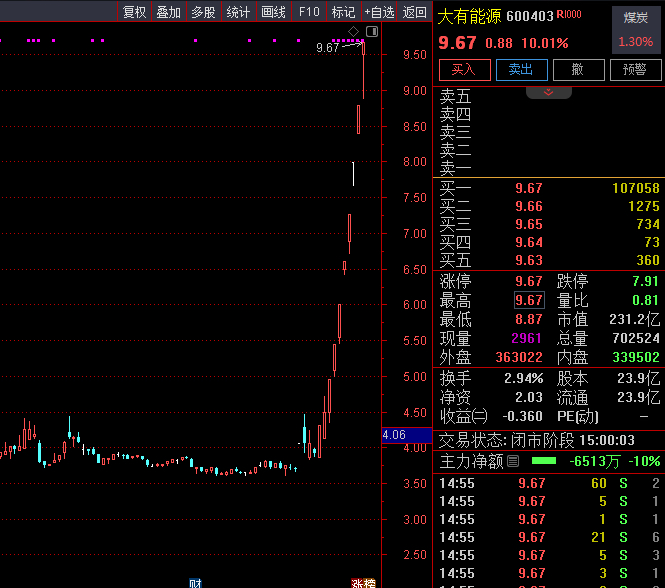Open the 统计 tool
665x588 pixels.
tap(238, 12)
